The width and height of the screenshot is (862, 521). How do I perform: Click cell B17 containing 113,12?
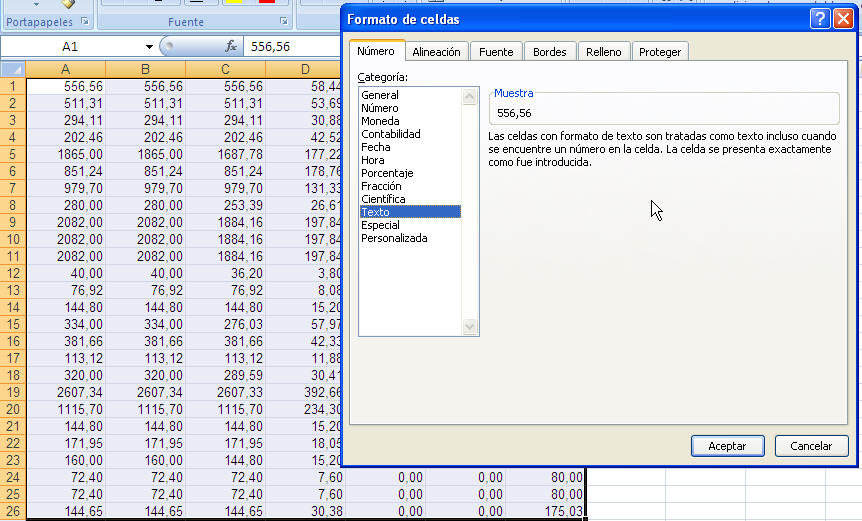pos(146,358)
